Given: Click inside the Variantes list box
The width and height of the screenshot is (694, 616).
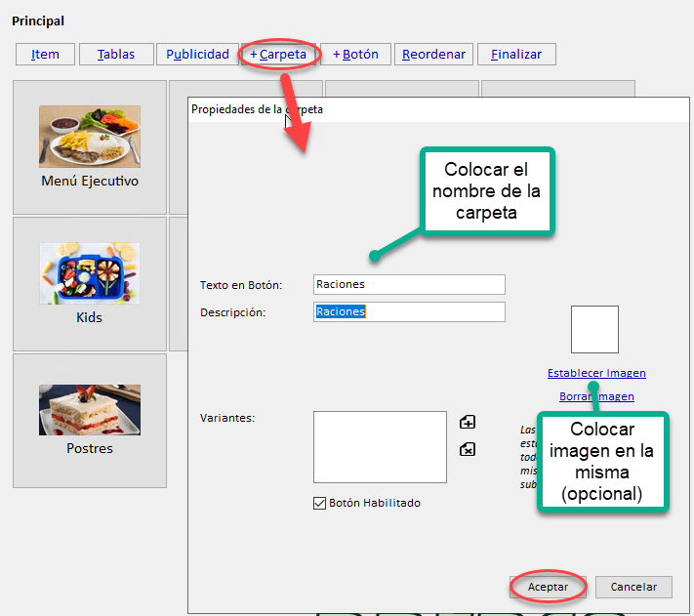Looking at the screenshot, I should coord(380,446).
